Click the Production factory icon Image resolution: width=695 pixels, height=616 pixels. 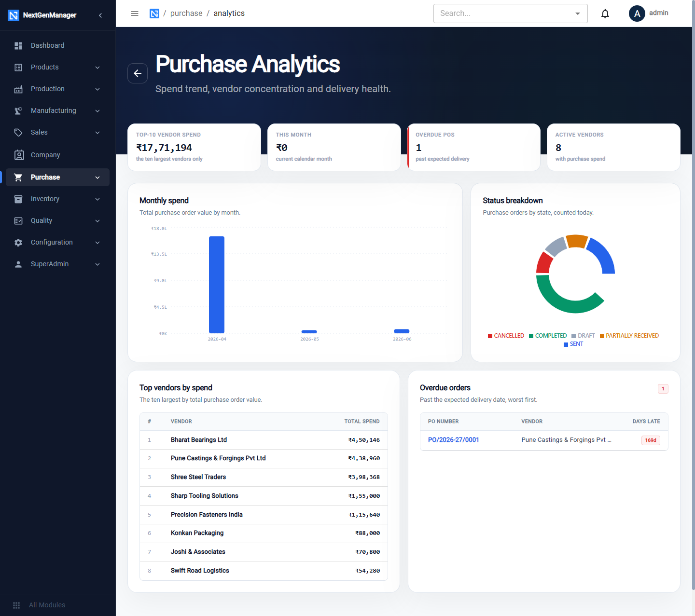point(18,89)
